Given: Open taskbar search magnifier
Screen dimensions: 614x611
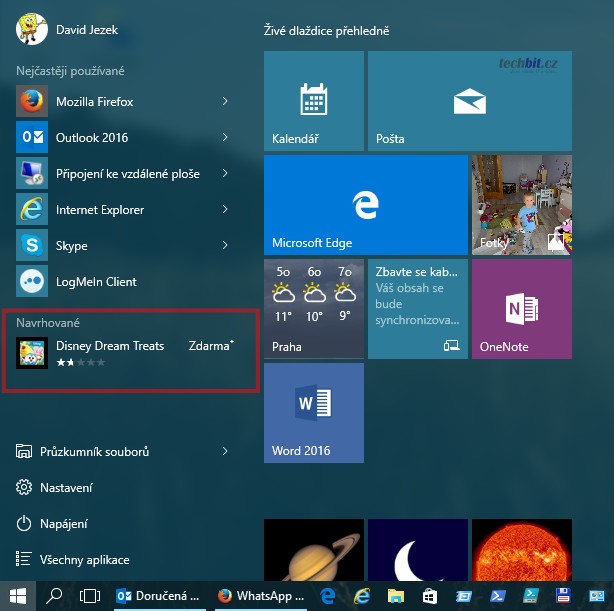Looking at the screenshot, I should (x=54, y=596).
